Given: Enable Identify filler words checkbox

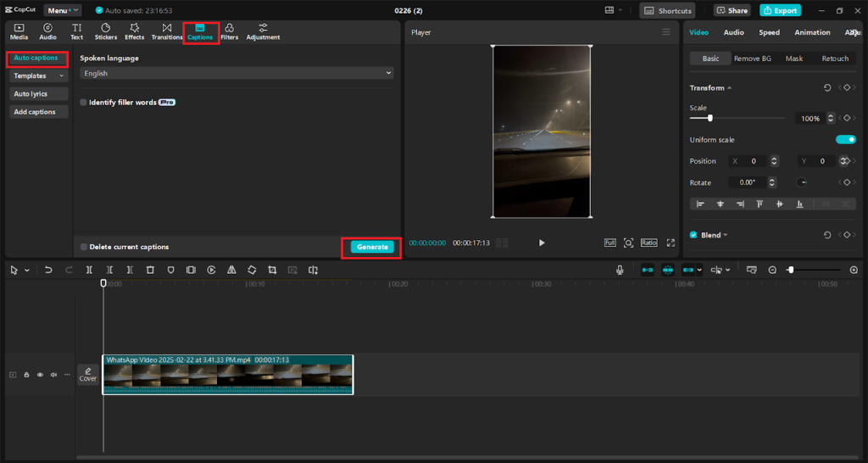Looking at the screenshot, I should click(x=83, y=103).
